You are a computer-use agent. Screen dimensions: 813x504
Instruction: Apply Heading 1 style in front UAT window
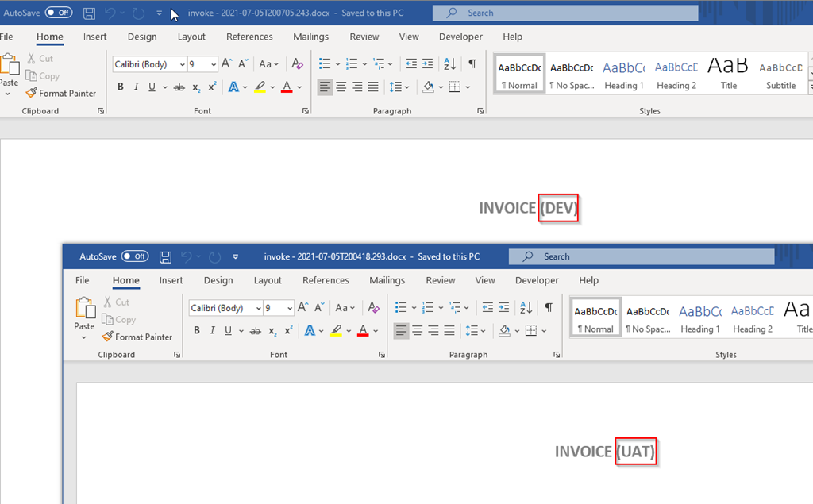pyautogui.click(x=700, y=318)
